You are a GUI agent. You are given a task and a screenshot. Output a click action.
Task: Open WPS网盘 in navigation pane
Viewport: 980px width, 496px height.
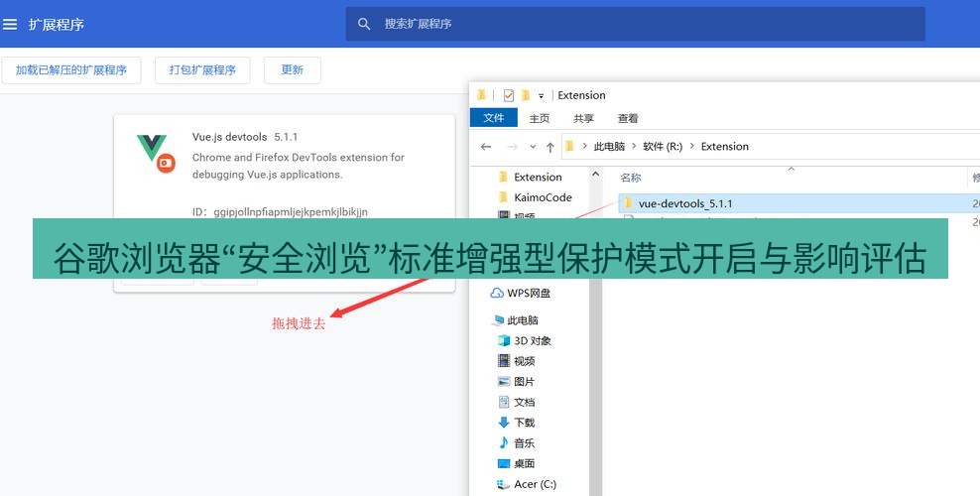point(528,293)
